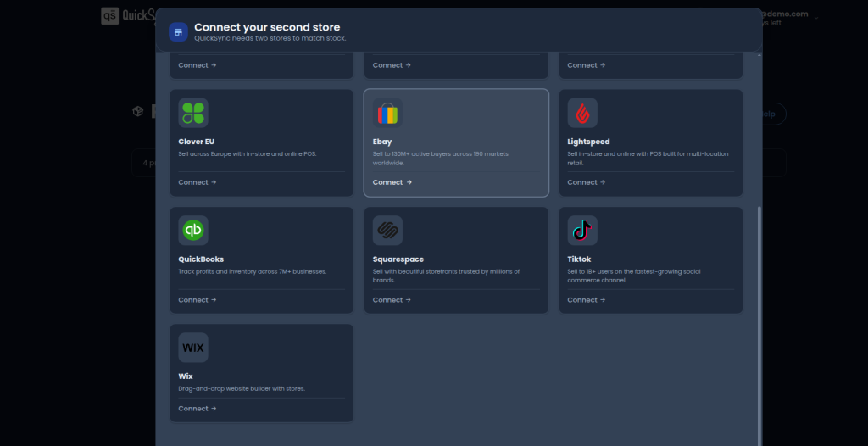Connect the Lightspeed store
The height and width of the screenshot is (446, 868).
pos(587,182)
